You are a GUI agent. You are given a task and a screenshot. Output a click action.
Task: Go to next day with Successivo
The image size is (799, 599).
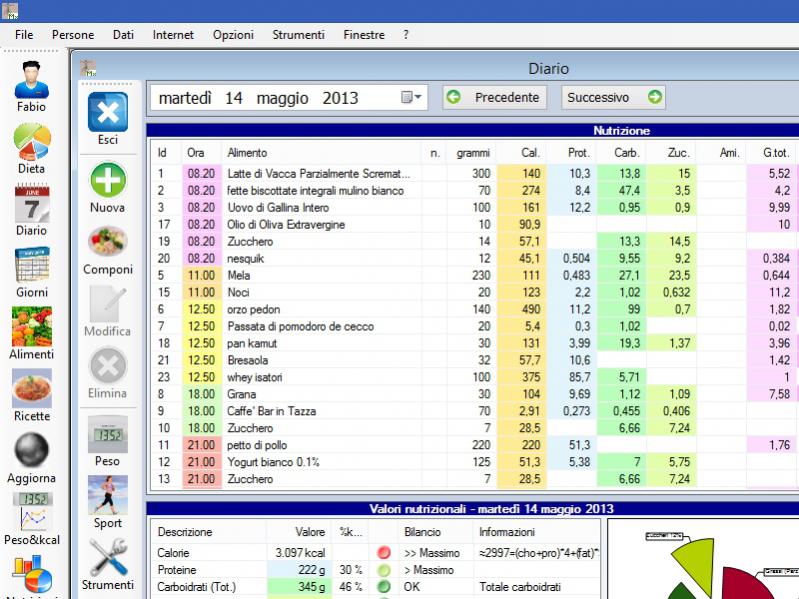613,98
